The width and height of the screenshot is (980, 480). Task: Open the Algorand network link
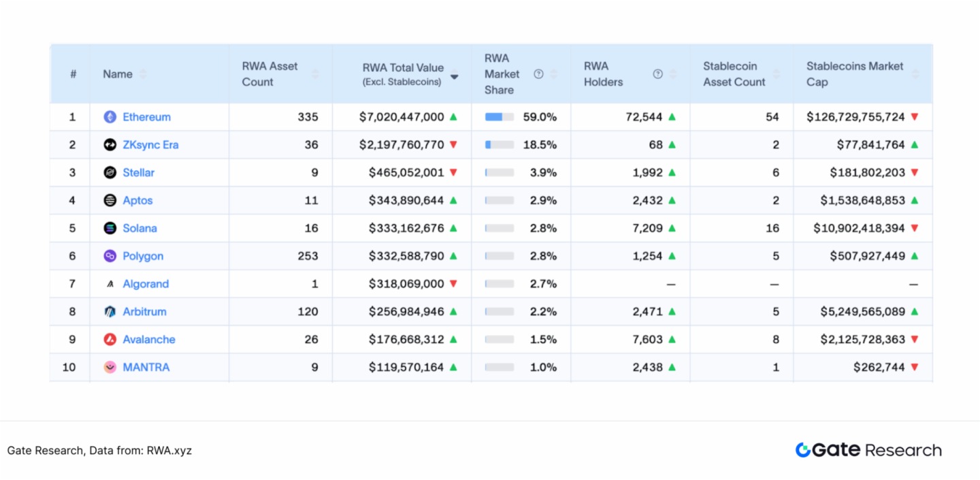click(146, 284)
